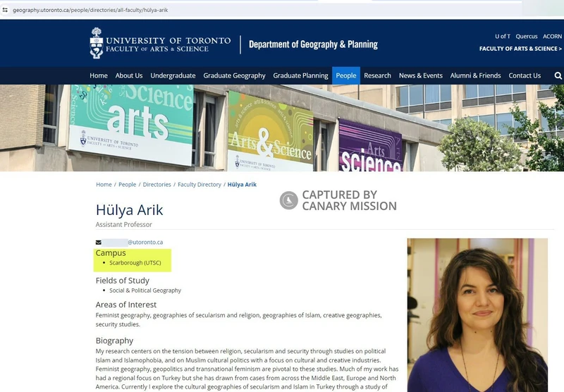Click the site info icon in address bar
The image size is (564, 392).
click(x=5, y=10)
